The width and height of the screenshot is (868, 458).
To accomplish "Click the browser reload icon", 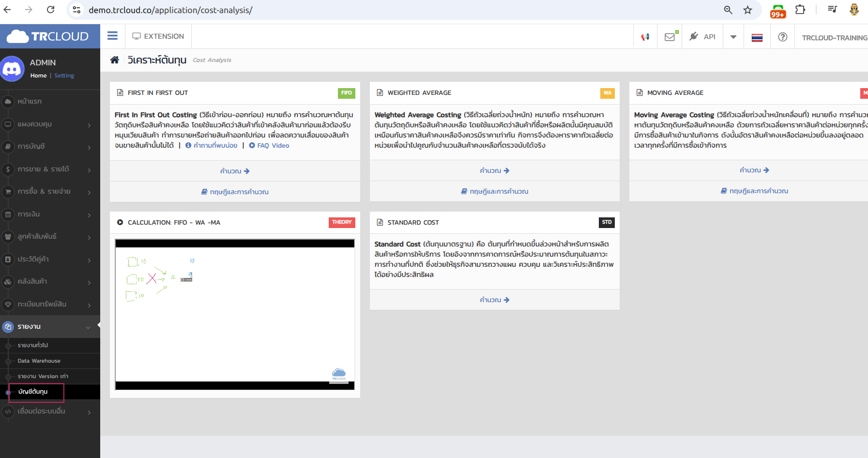I will point(50,10).
